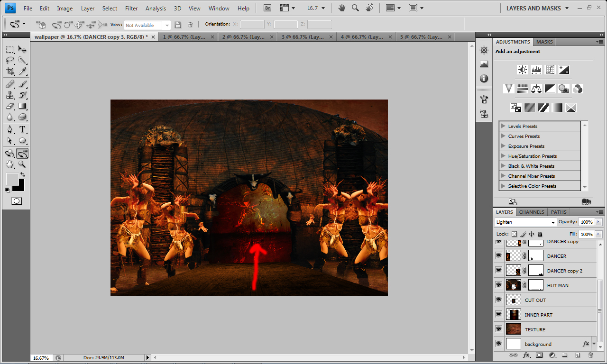The width and height of the screenshot is (607, 364).
Task: Select the Sponge tool
Action: click(22, 117)
